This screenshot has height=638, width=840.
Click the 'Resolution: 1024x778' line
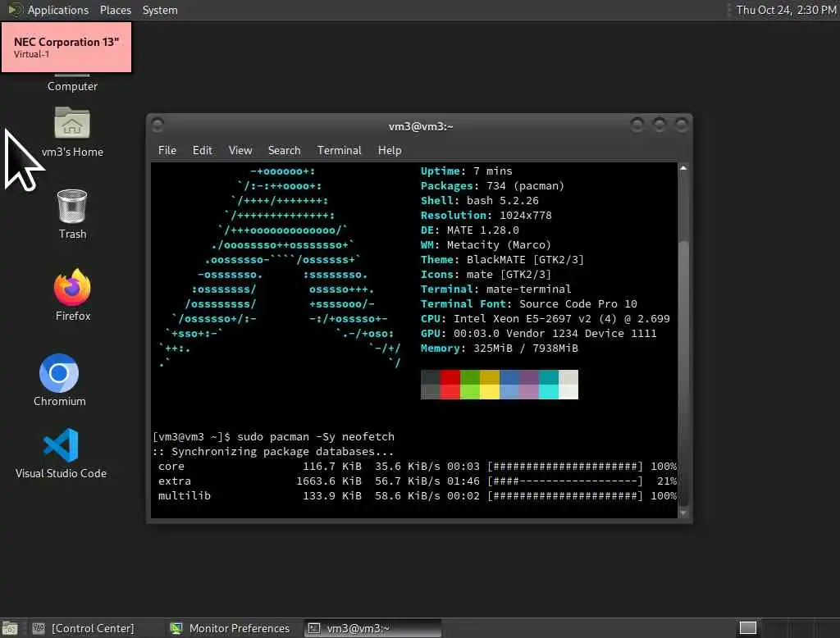tap(486, 215)
